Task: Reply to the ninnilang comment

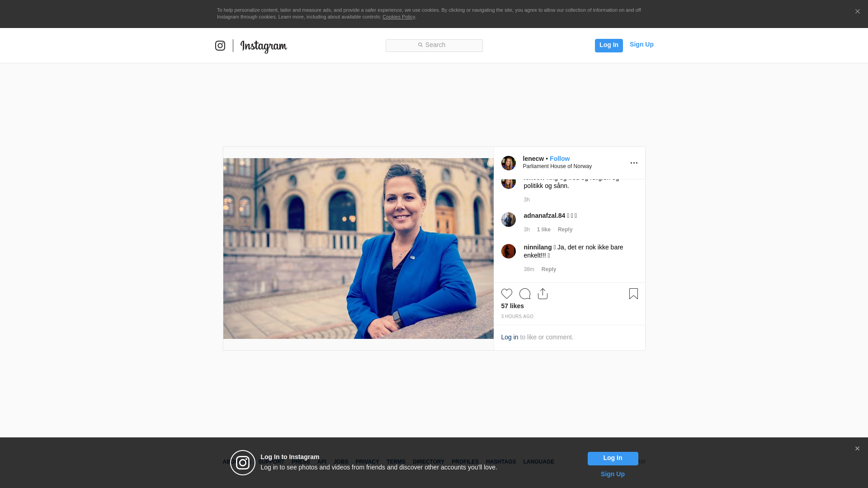Action: [x=549, y=269]
